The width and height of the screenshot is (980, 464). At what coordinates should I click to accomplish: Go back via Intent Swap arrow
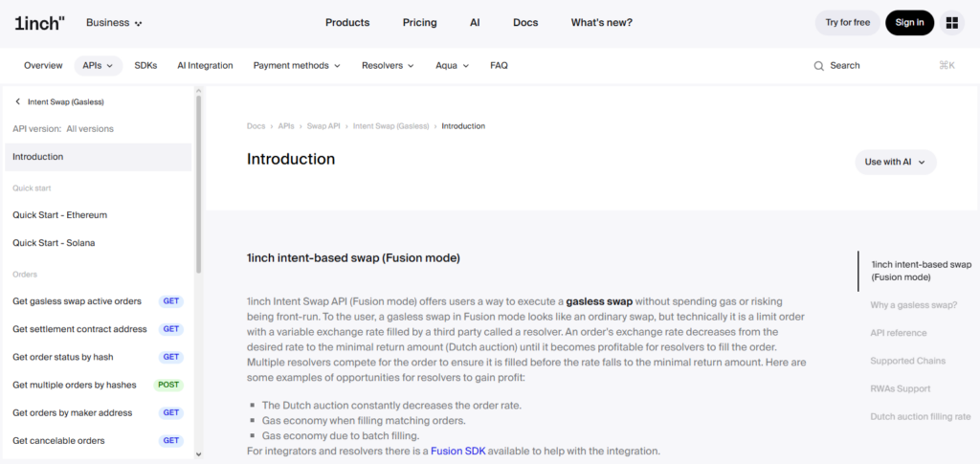click(17, 101)
